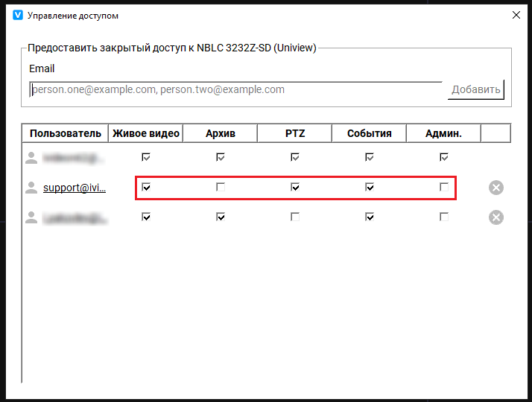
Task: Click the blurred email in first user row
Action: 73,158
